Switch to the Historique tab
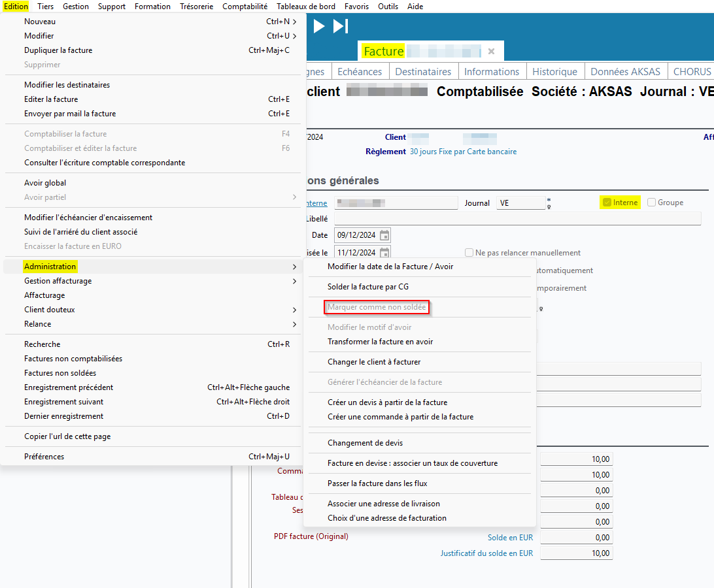Screen dimensions: 714x588 [554, 72]
